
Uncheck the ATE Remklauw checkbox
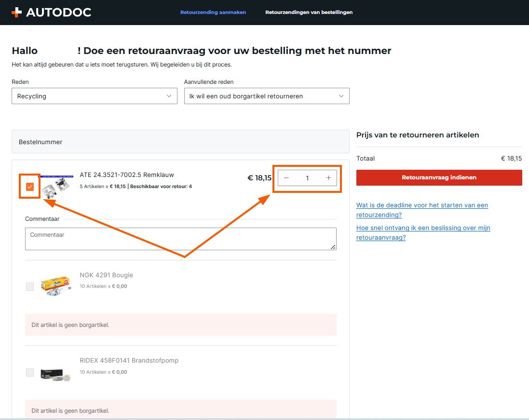point(30,187)
